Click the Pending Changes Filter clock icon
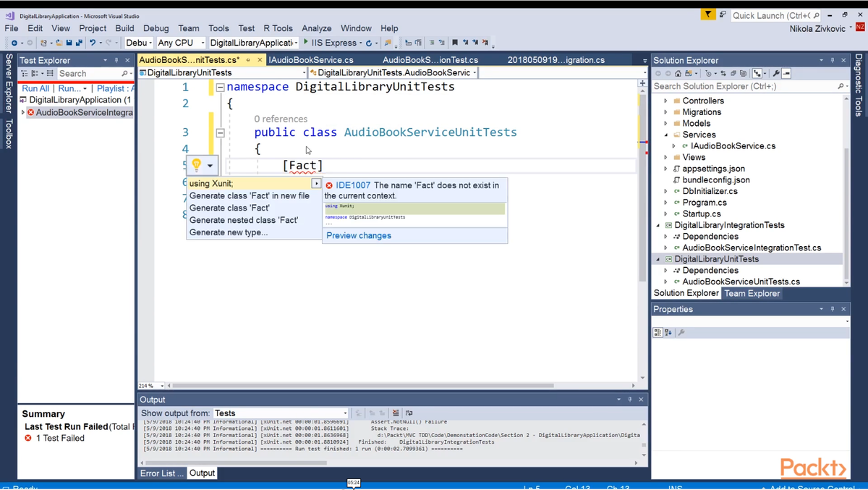The image size is (868, 490). click(708, 73)
